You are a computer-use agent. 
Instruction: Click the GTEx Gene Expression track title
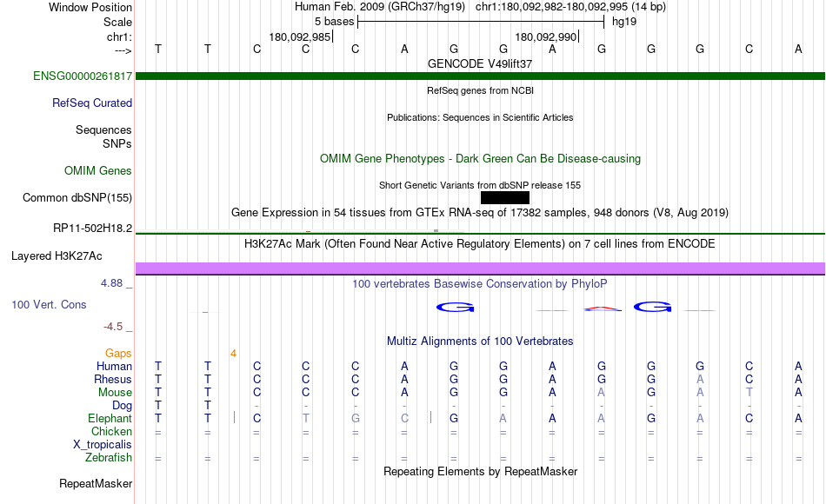click(480, 213)
